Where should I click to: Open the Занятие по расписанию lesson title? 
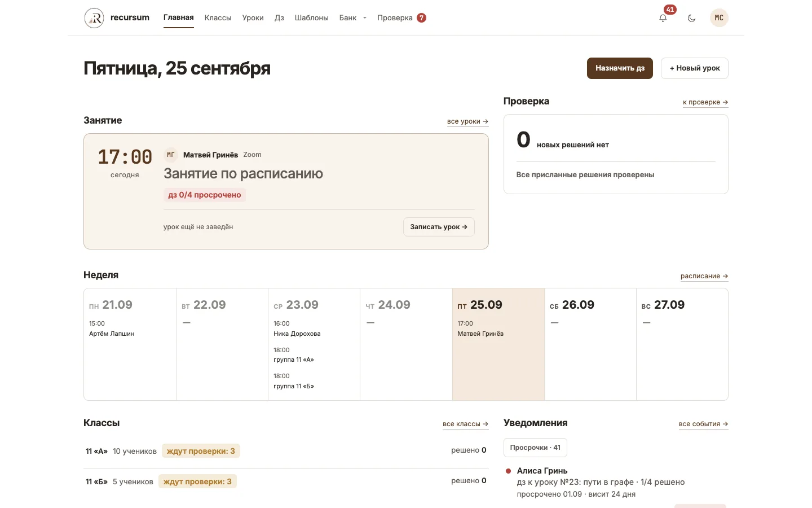[243, 174]
